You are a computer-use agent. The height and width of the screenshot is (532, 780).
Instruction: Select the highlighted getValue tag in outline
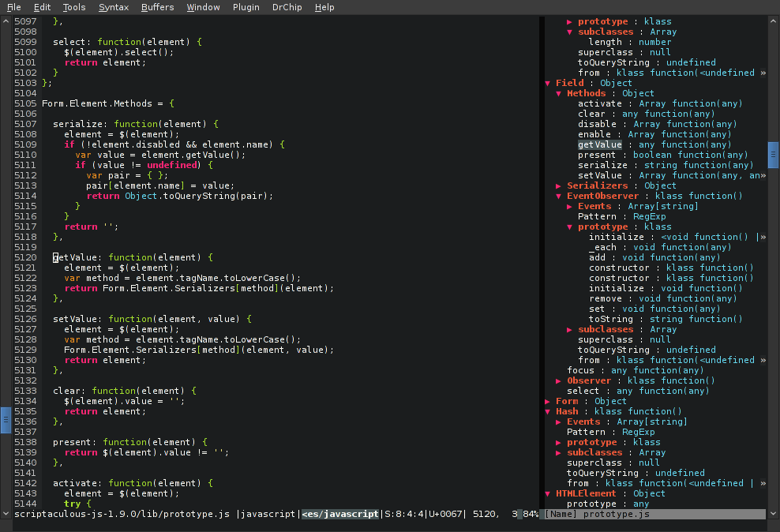(599, 144)
